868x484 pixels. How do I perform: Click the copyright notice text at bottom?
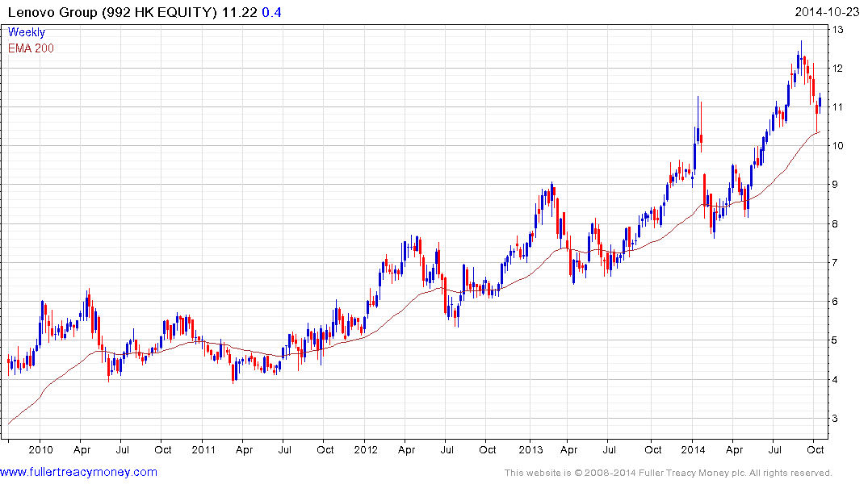pos(668,473)
